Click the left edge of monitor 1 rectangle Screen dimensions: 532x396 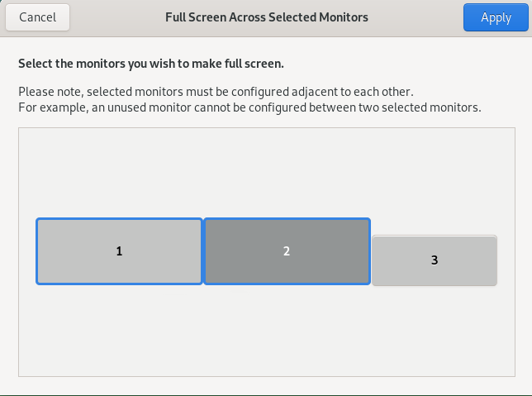pyautogui.click(x=38, y=251)
